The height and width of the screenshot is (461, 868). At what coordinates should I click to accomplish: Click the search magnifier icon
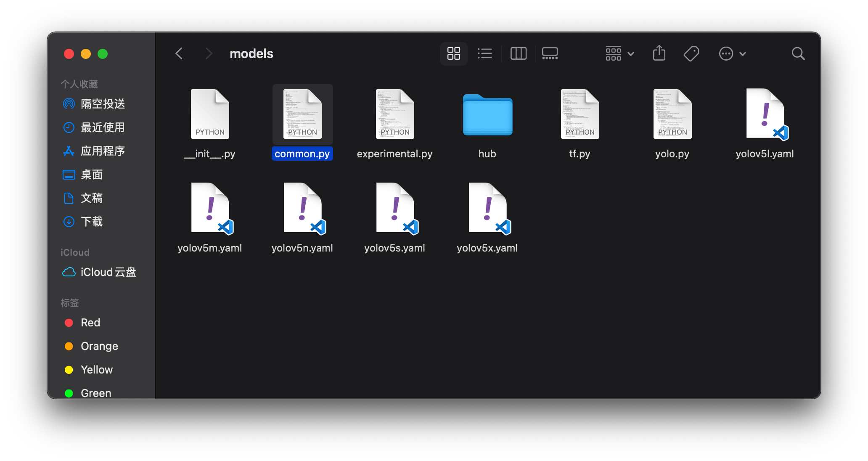pos(798,53)
